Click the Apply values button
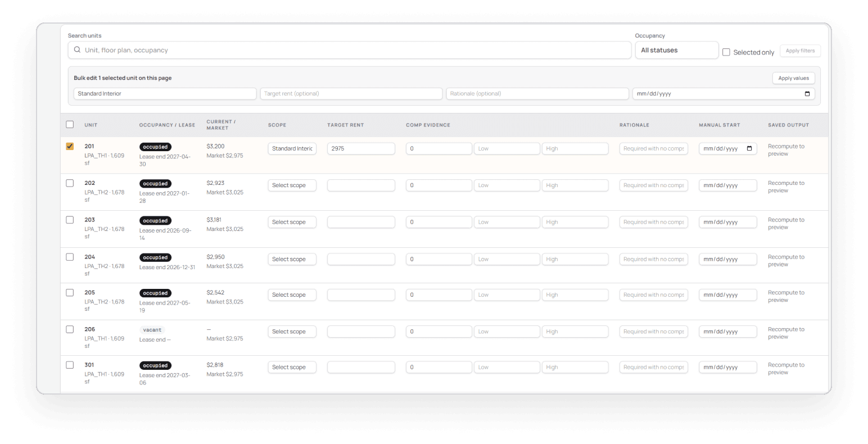The height and width of the screenshot is (444, 868). pyautogui.click(x=793, y=78)
